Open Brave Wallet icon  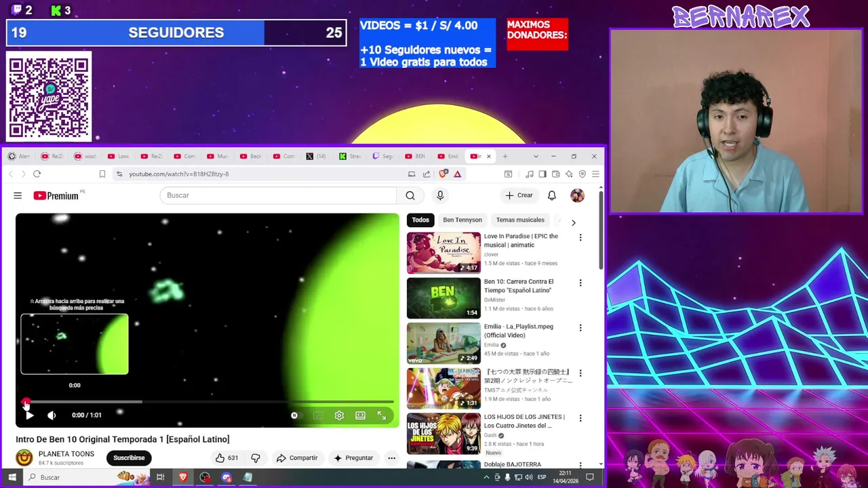click(556, 174)
